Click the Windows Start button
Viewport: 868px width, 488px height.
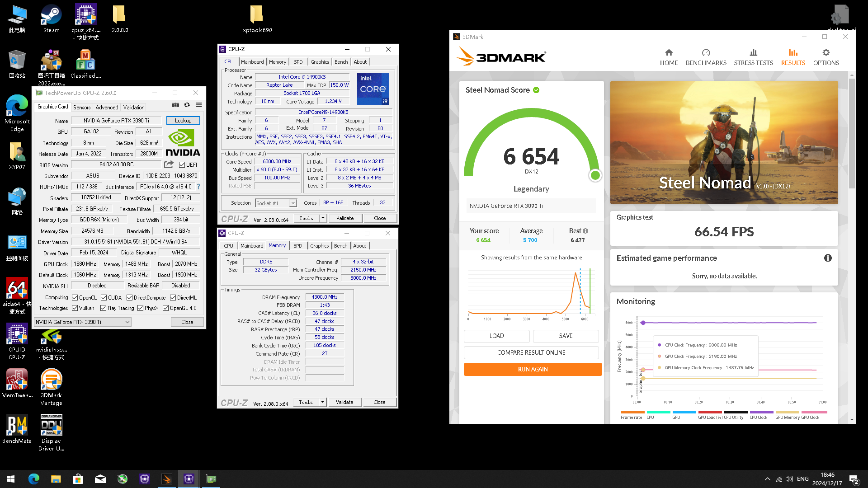11,479
